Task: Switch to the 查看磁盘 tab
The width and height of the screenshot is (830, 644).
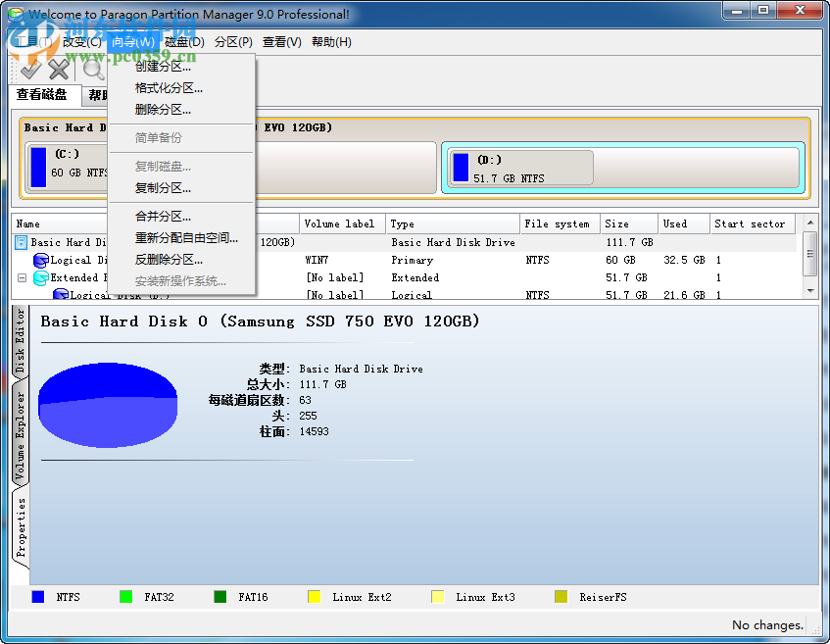Action: (42, 95)
